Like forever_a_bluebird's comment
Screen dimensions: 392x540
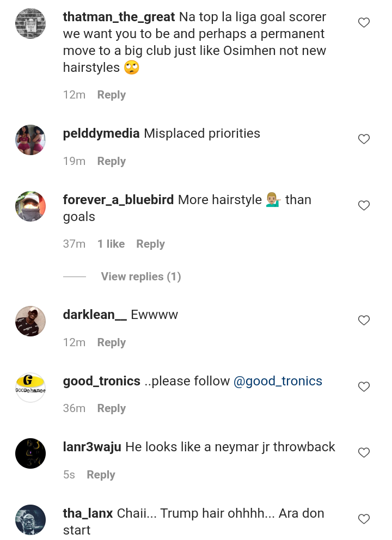tap(364, 206)
